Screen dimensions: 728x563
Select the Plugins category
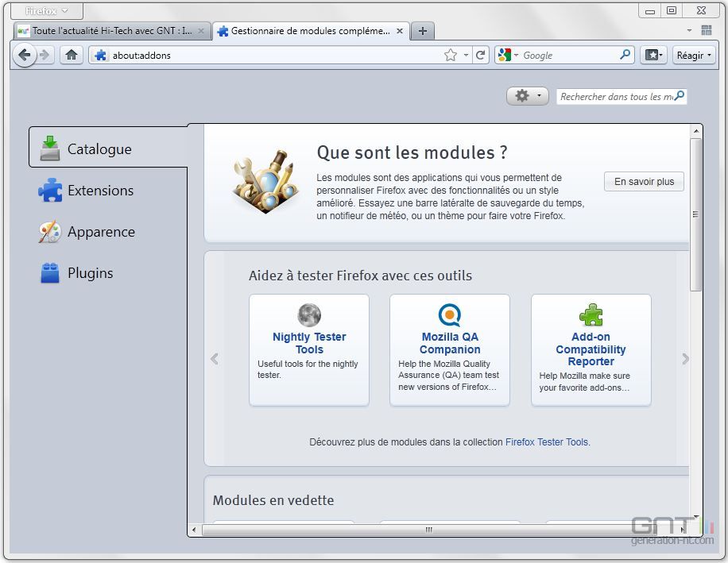tap(108, 272)
